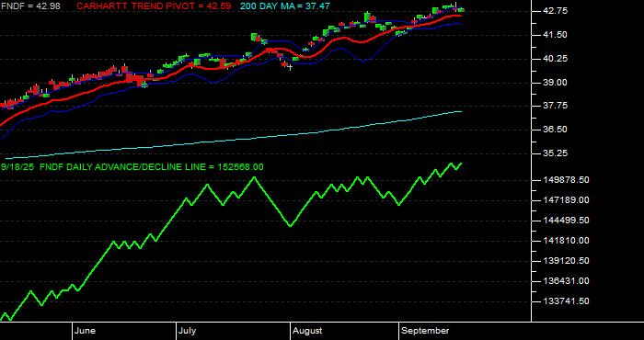This screenshot has height=340, width=644.
Task: Click the 144499.50 axis value
Action: coord(566,221)
